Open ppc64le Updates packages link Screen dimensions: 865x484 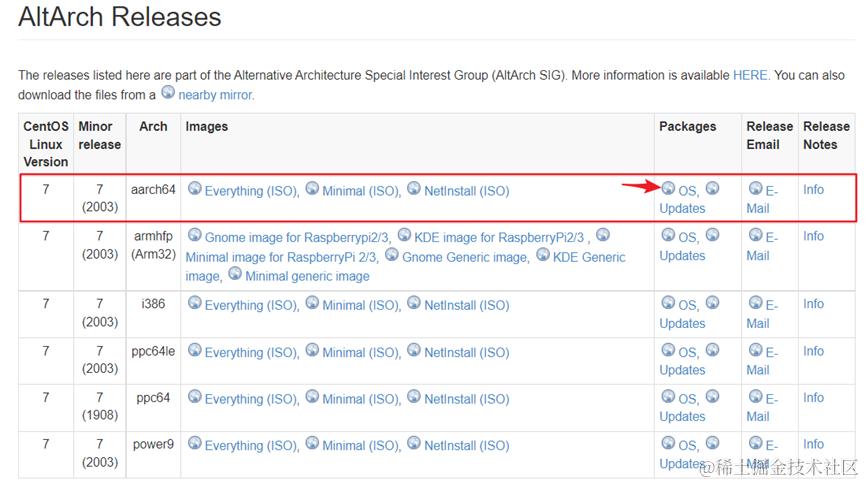(x=682, y=370)
